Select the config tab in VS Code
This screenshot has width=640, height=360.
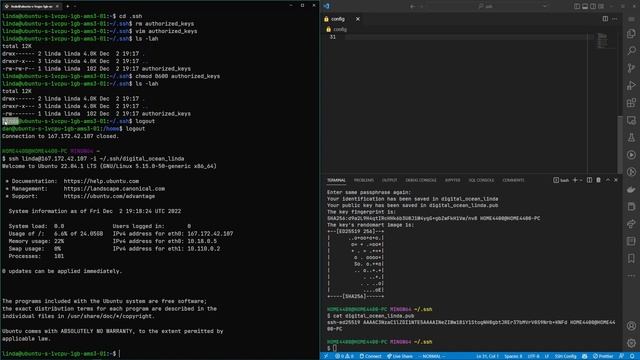pos(343,19)
